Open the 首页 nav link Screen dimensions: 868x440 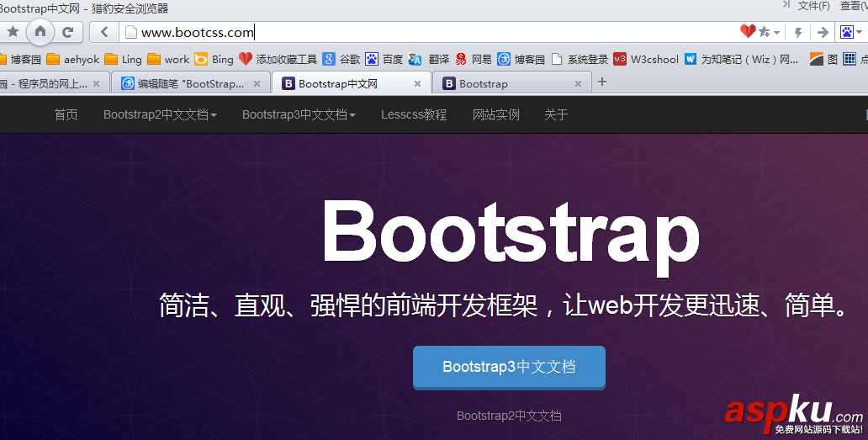(66, 114)
